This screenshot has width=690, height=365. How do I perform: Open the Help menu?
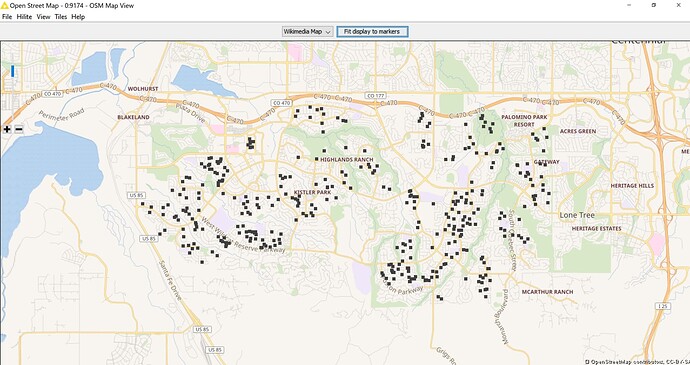78,17
